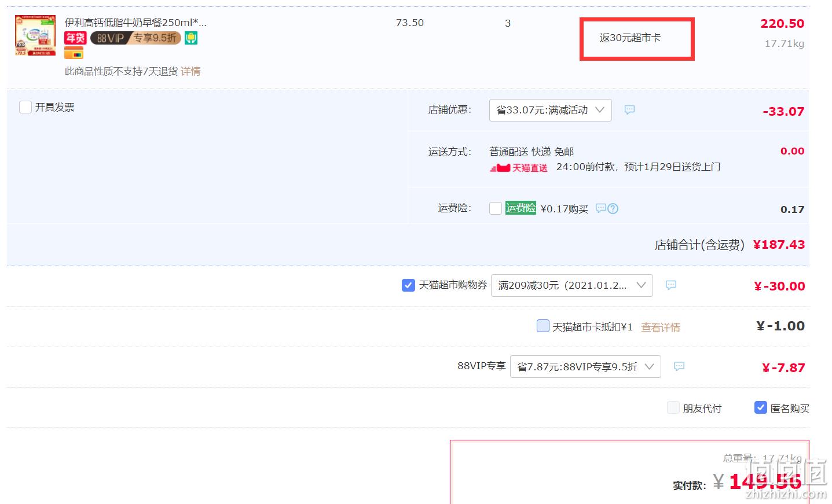The height and width of the screenshot is (504, 832).
Task: Click the comment icon next to ¥0.17购买
Action: point(600,208)
